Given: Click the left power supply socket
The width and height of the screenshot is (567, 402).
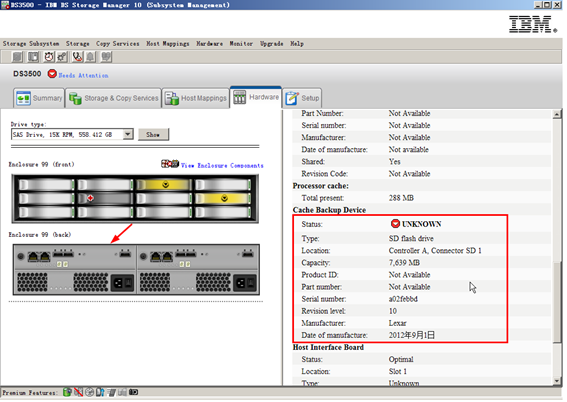Looking at the screenshot, I should tap(122, 283).
